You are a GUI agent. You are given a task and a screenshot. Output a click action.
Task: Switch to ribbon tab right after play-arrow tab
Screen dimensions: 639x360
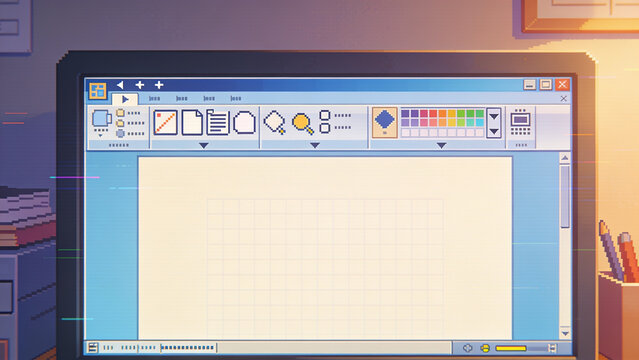coord(154,98)
